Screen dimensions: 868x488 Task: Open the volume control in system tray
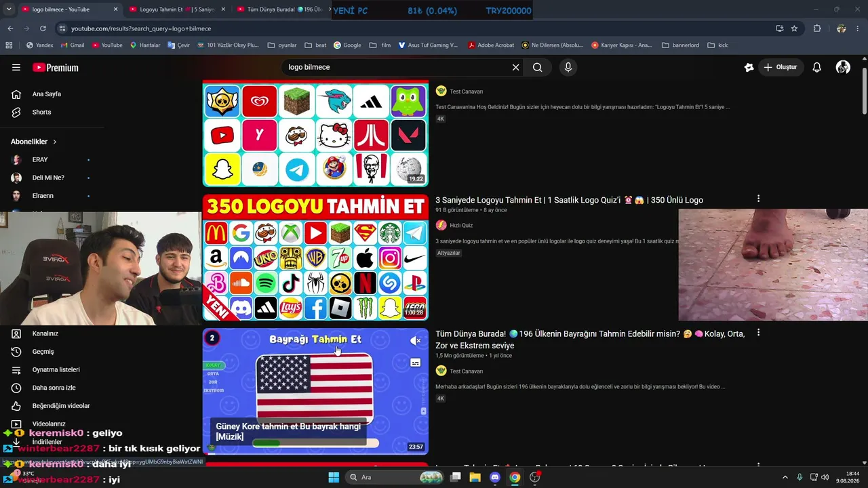pyautogui.click(x=825, y=477)
